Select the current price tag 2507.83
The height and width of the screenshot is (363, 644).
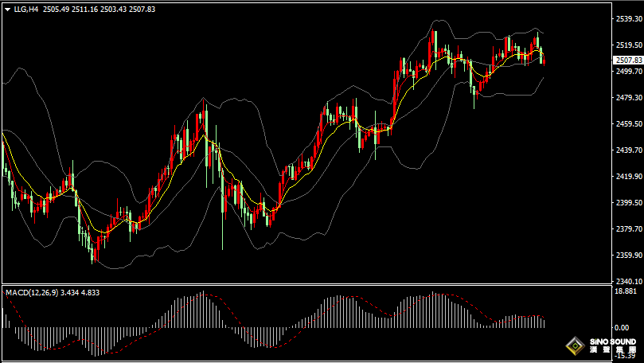628,60
